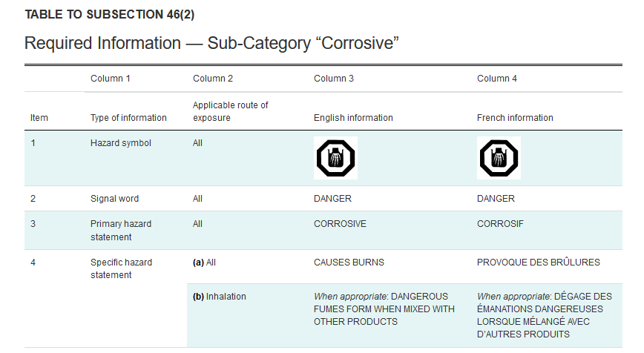Click the French corrosive hazard symbol icon

[499, 158]
